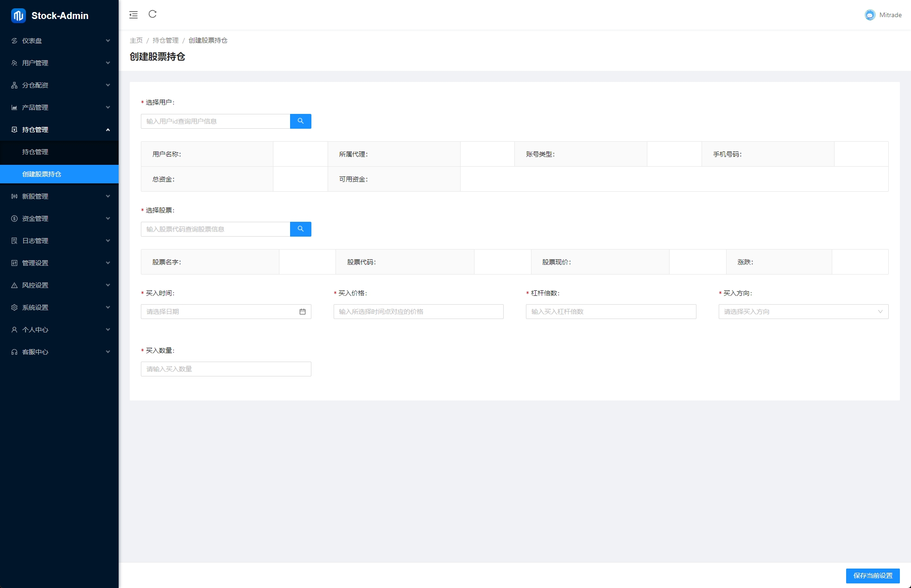Image resolution: width=911 pixels, height=588 pixels.
Task: Focus the 买入价格 input field
Action: (x=418, y=312)
